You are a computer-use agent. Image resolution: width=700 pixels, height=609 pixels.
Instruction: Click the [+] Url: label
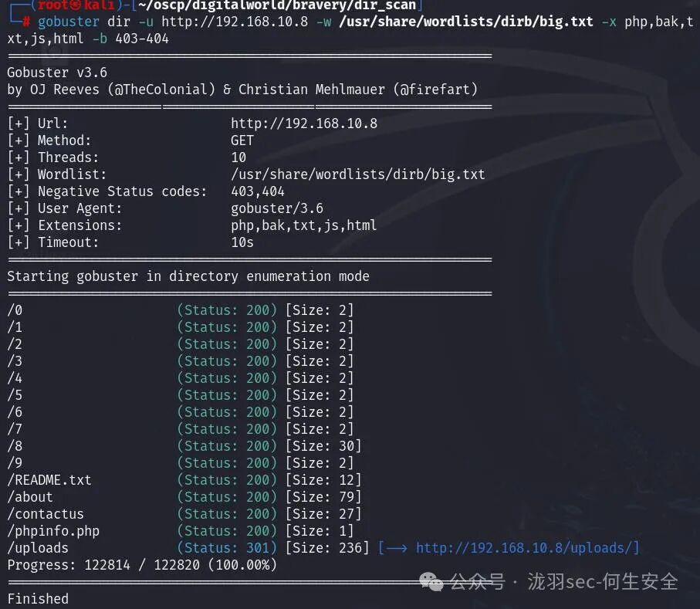pyautogui.click(x=38, y=123)
